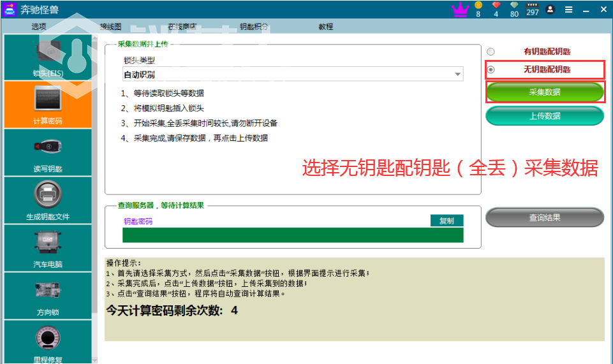Open the 在线商店 menu

pyautogui.click(x=182, y=27)
